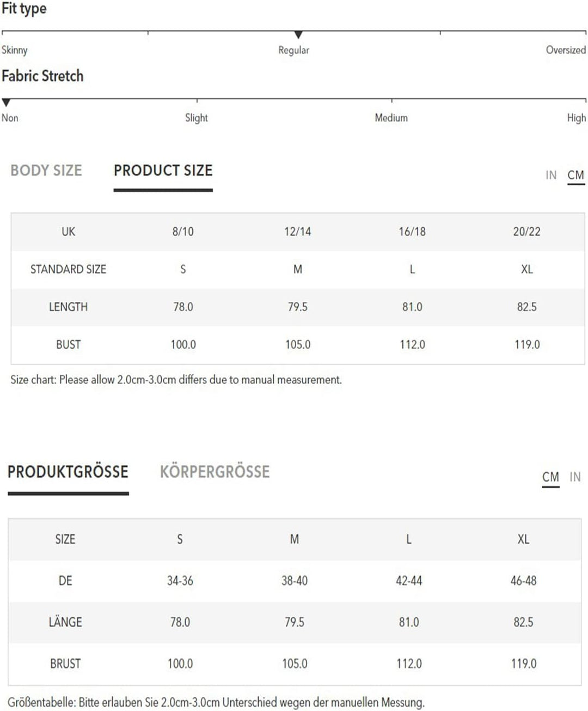Click the DE 34-36 size cell

180,581
